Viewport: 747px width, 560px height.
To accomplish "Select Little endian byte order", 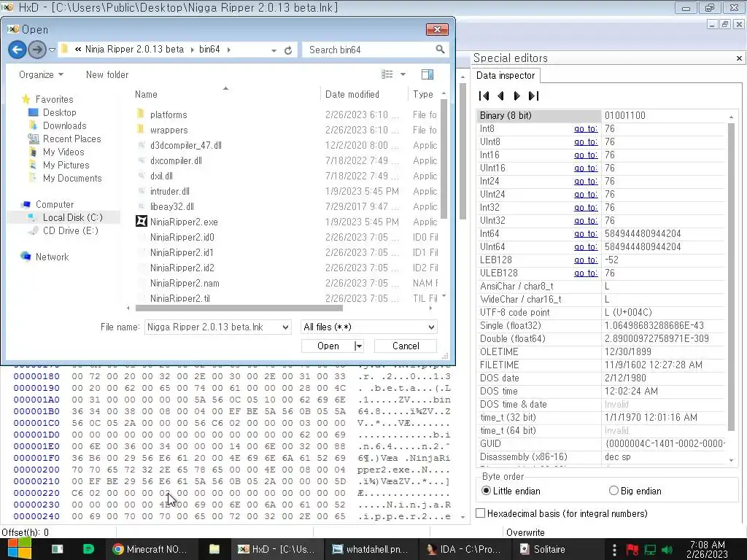I will click(x=511, y=491).
